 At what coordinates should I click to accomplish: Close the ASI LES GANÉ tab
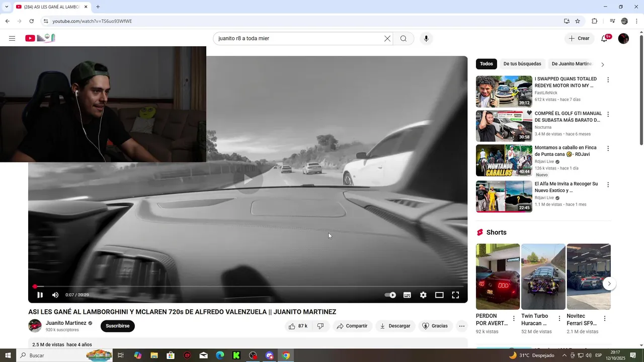coord(86,7)
